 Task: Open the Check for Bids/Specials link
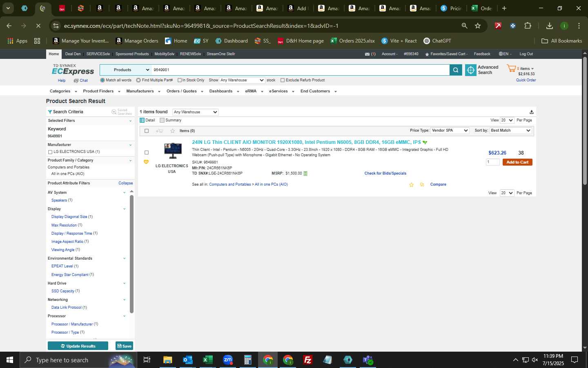pos(385,173)
